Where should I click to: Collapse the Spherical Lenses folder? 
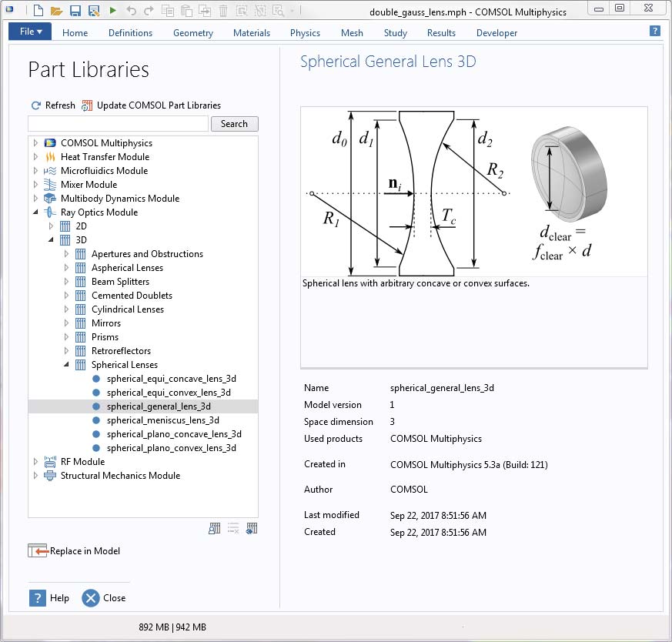coord(66,365)
